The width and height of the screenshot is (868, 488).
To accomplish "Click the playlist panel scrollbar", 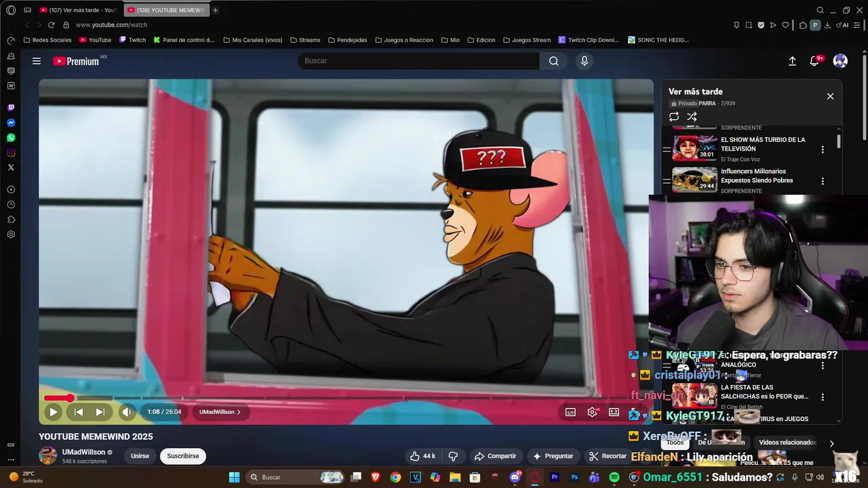I will pyautogui.click(x=839, y=142).
